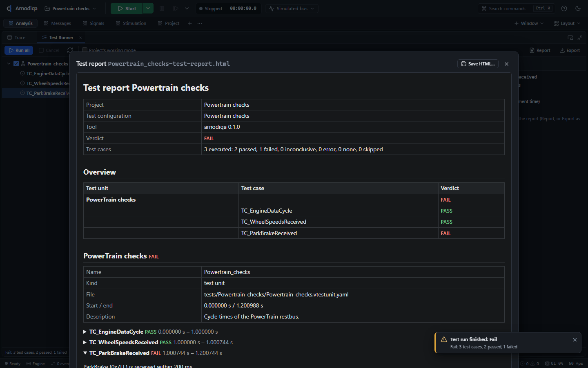The height and width of the screenshot is (368, 588).
Task: Switch to the Stimulation tab
Action: coord(131,23)
